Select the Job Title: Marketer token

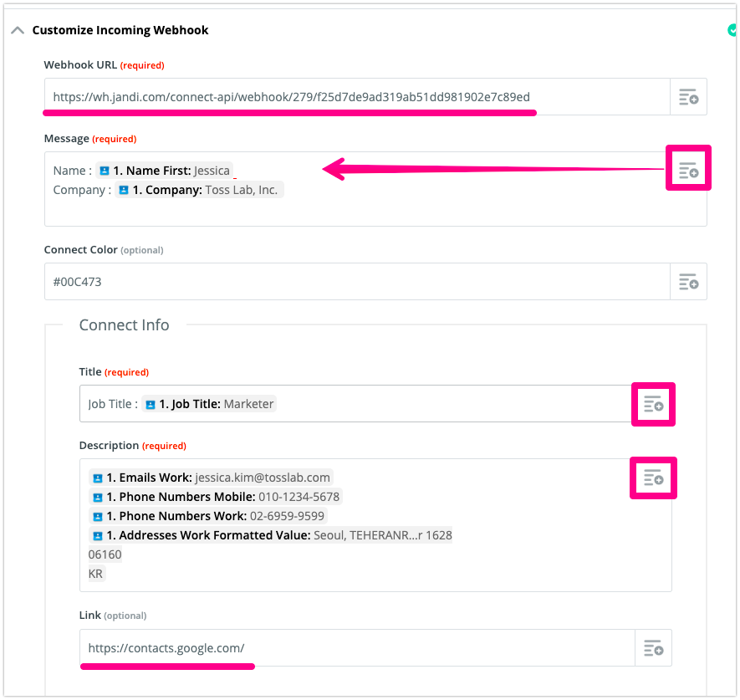pyautogui.click(x=209, y=404)
